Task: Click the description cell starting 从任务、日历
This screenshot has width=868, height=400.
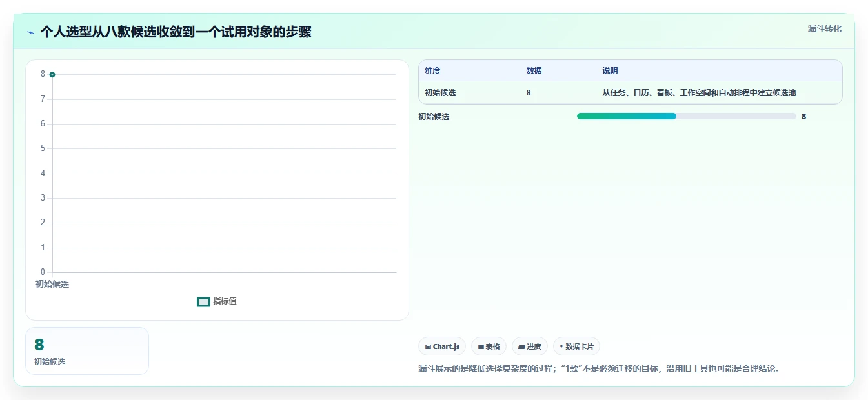Action: 699,93
